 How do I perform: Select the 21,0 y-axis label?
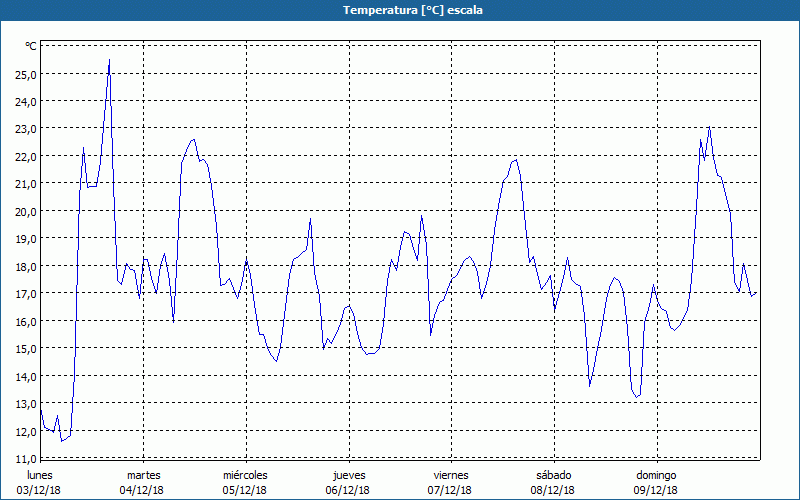click(x=26, y=184)
